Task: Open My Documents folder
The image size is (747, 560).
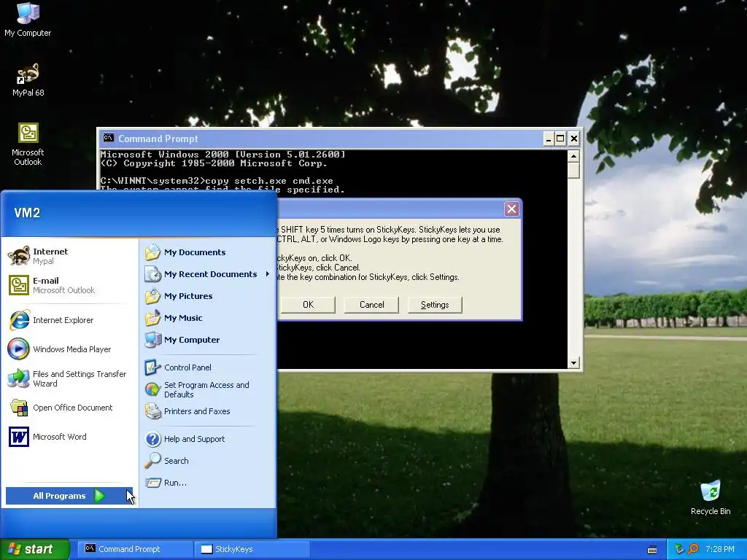Action: [x=208, y=252]
